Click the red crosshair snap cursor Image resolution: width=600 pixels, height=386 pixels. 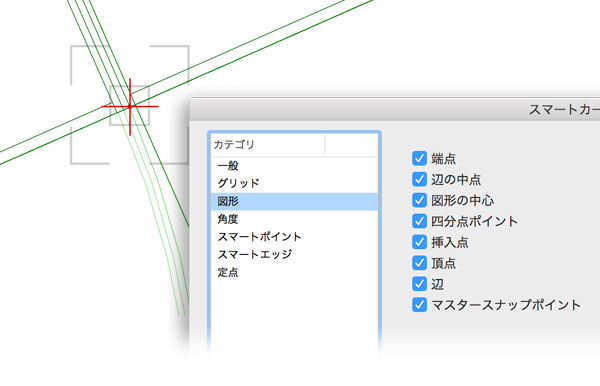(x=130, y=106)
